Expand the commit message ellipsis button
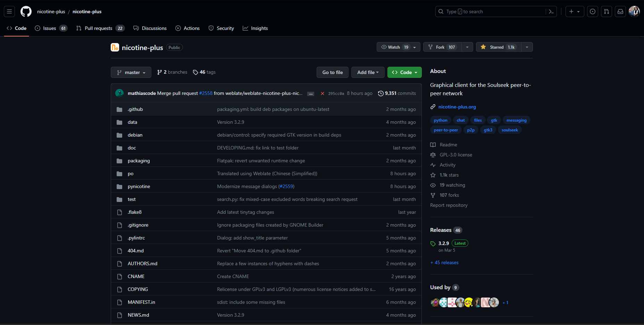This screenshot has width=644, height=325. (311, 94)
